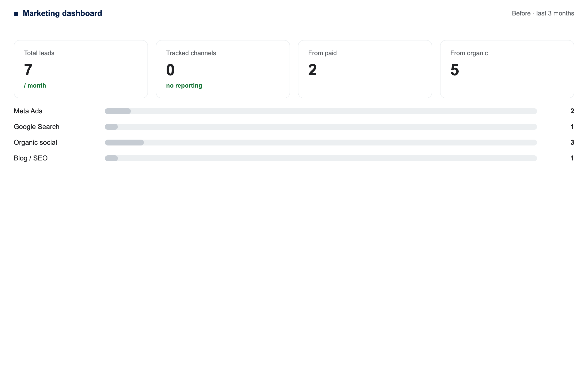Open the From paid card
This screenshot has height=368, width=588.
365,69
